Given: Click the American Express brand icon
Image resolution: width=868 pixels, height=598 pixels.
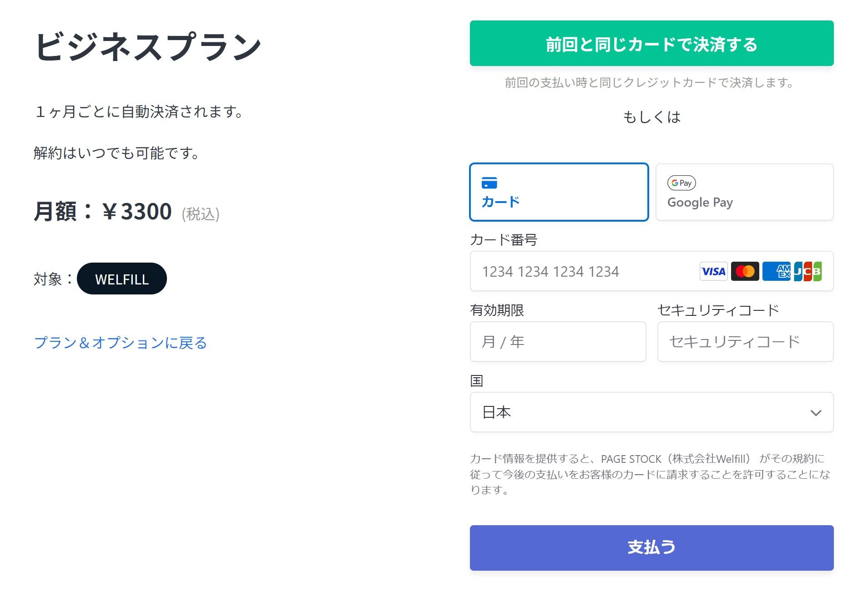Looking at the screenshot, I should point(776,271).
